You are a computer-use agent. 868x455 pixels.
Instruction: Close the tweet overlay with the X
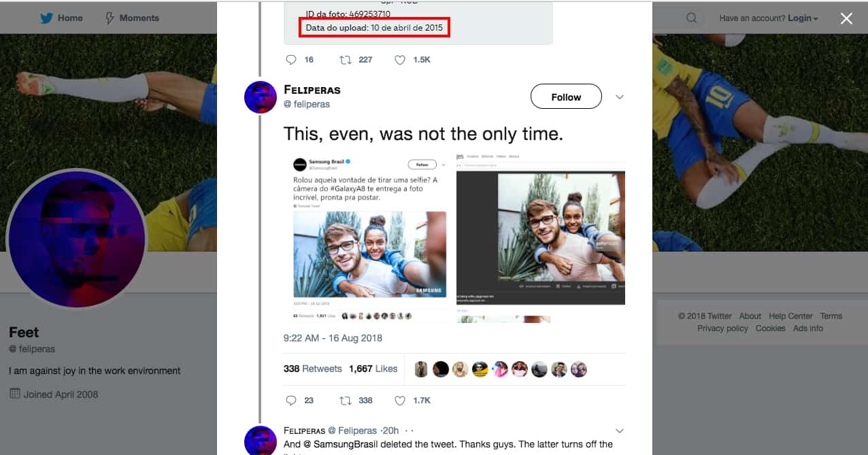click(846, 18)
